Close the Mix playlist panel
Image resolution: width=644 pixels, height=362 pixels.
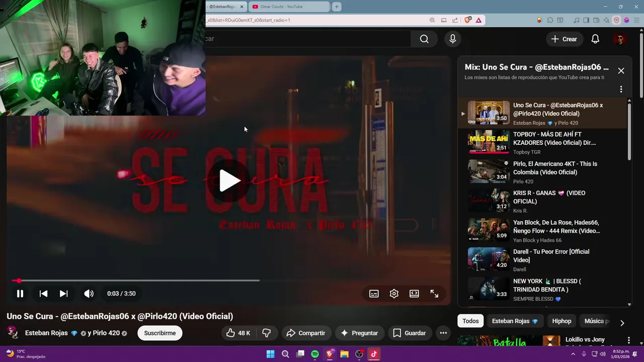pos(621,71)
